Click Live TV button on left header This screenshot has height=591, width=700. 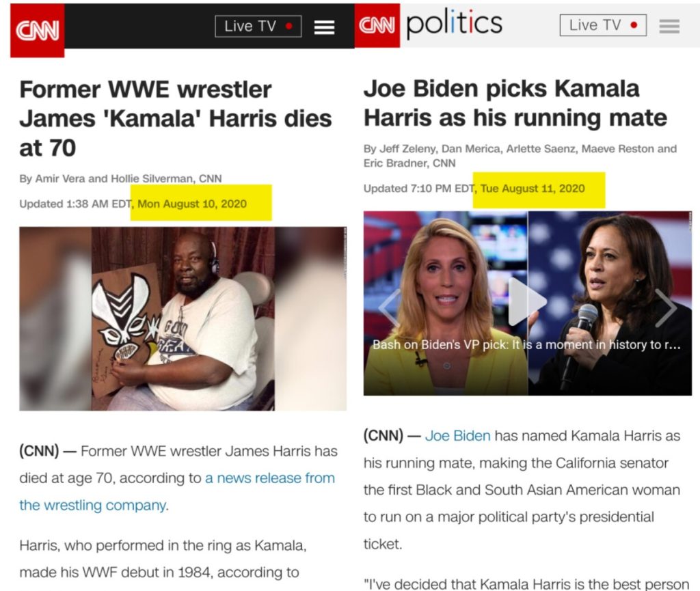pos(258,27)
